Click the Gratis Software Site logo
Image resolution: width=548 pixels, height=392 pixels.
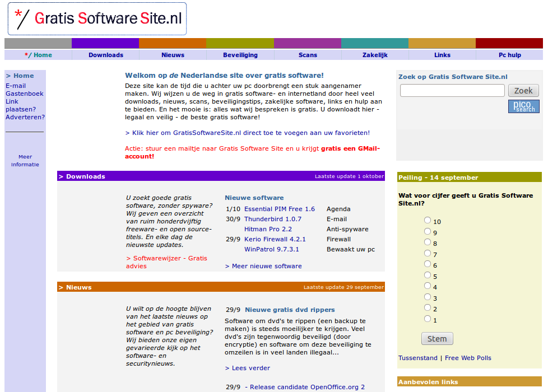point(97,19)
